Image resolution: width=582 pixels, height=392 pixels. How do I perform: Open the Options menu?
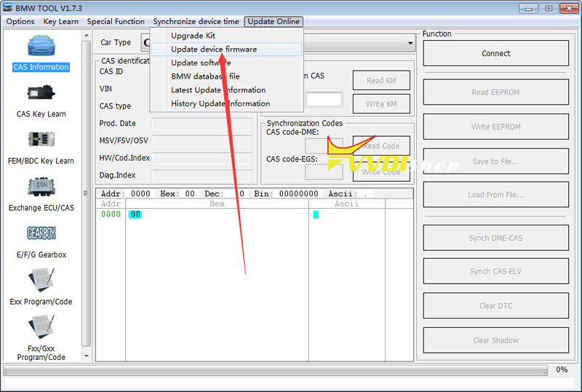[x=20, y=22]
